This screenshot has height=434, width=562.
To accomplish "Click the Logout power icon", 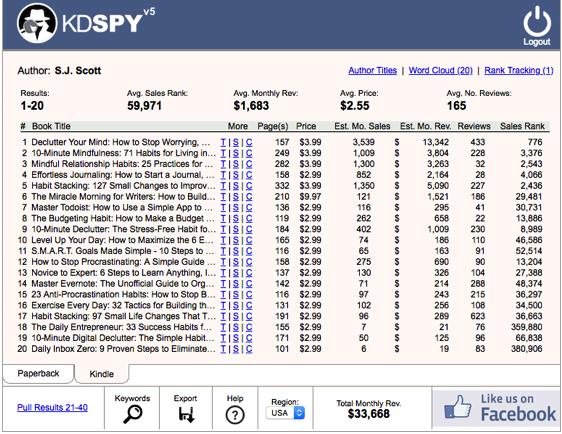I will pos(537,21).
